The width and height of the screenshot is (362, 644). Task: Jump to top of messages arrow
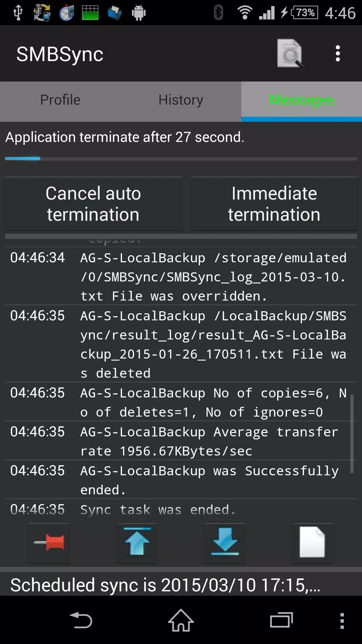click(x=137, y=543)
